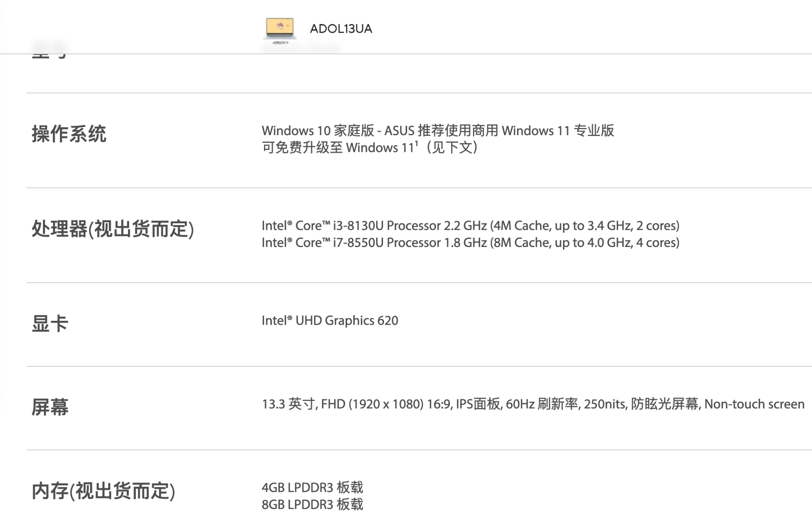Select the Core i7-8550U processor line
Image resolution: width=812 pixels, height=515 pixels.
[x=470, y=243]
